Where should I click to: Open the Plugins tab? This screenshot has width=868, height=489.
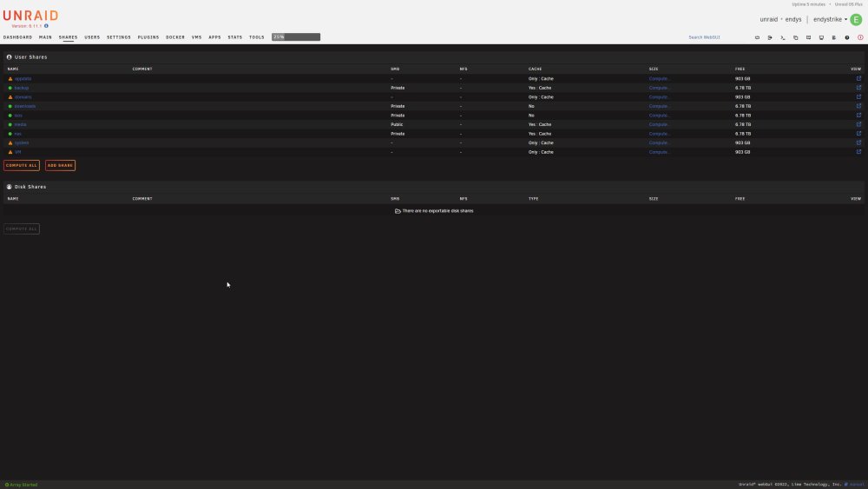click(x=148, y=37)
